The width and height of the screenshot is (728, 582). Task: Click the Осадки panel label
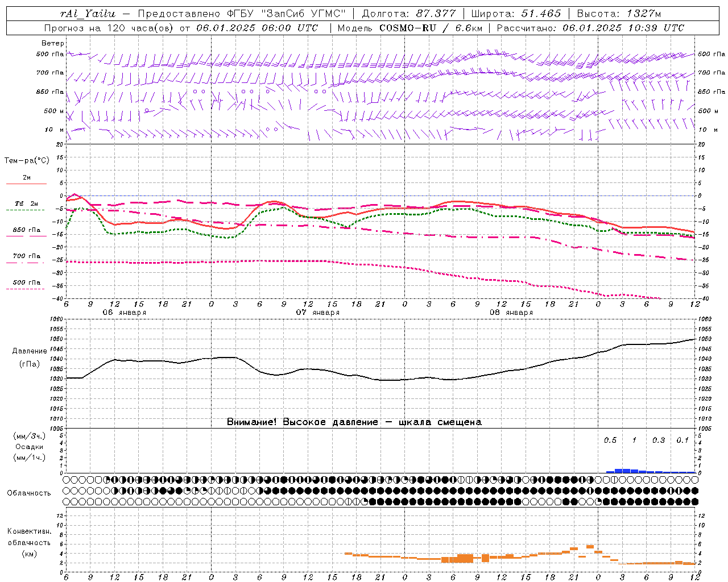(30, 447)
